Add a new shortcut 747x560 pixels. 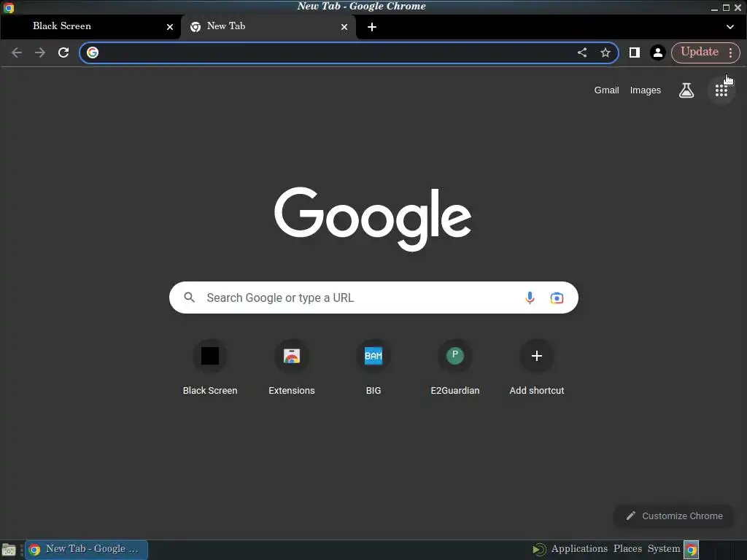click(536, 367)
